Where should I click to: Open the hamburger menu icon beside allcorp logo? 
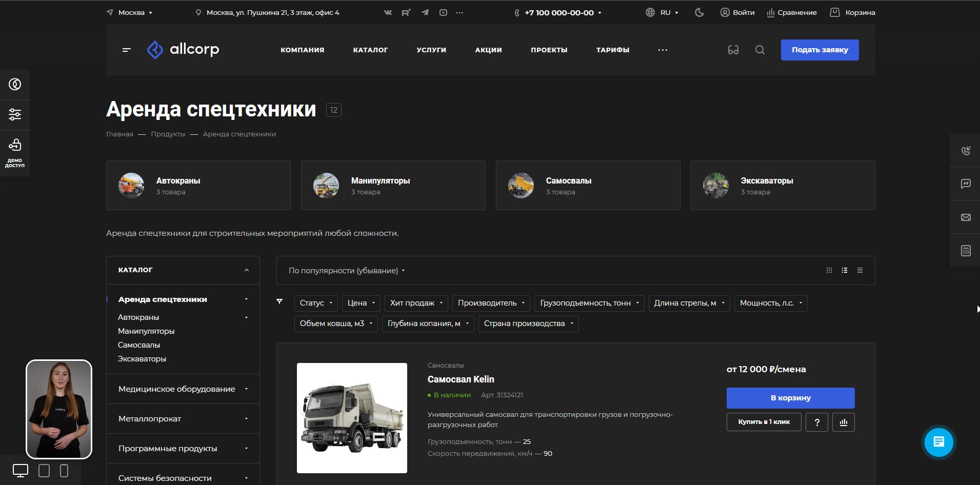(x=127, y=50)
